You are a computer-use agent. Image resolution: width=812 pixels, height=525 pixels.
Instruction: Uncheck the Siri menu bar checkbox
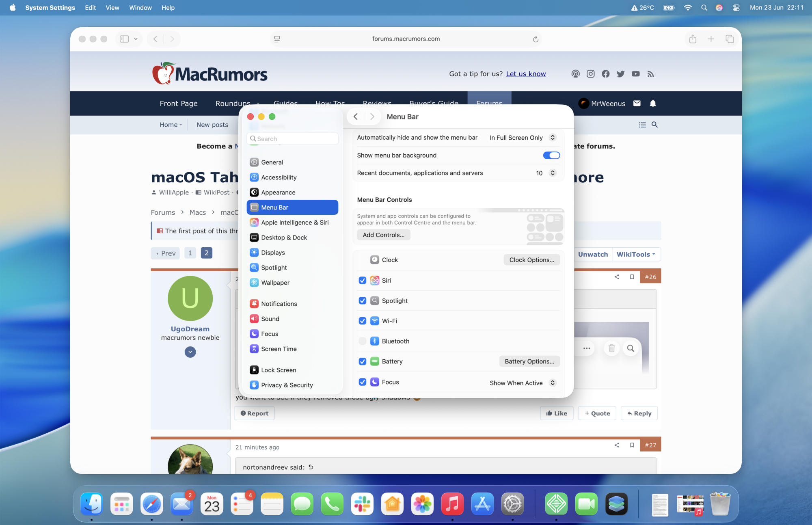tap(363, 281)
